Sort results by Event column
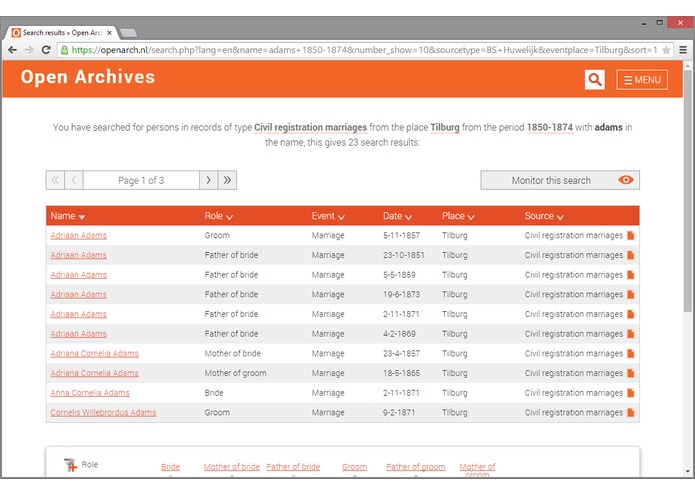The width and height of the screenshot is (695, 494). (x=328, y=216)
